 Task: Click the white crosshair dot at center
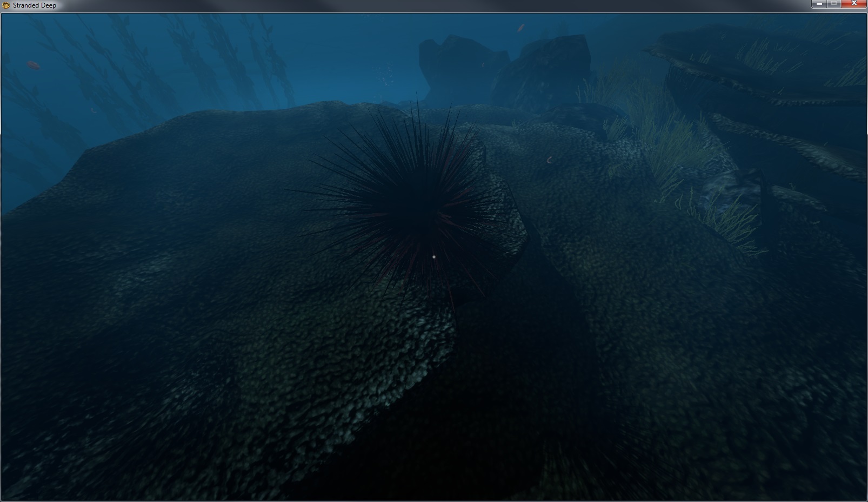tap(433, 257)
